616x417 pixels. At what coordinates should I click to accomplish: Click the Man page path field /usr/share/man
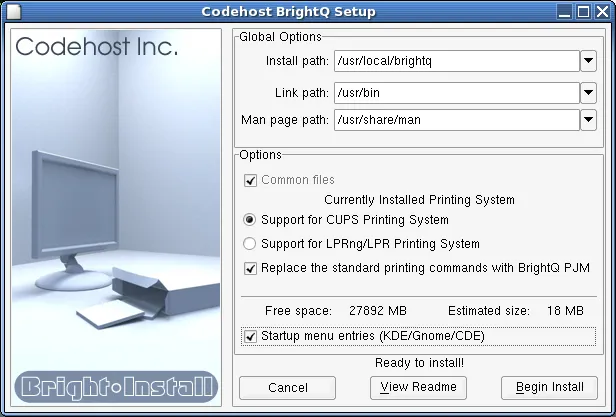click(457, 120)
